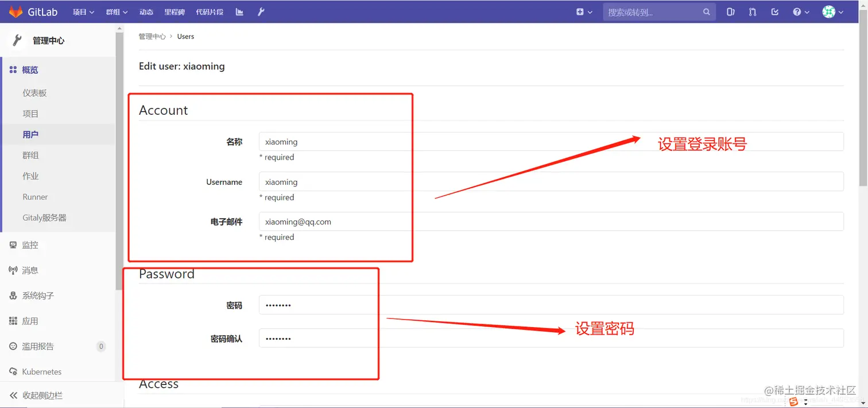Click the 滥用报告 count badge showing 0

101,346
